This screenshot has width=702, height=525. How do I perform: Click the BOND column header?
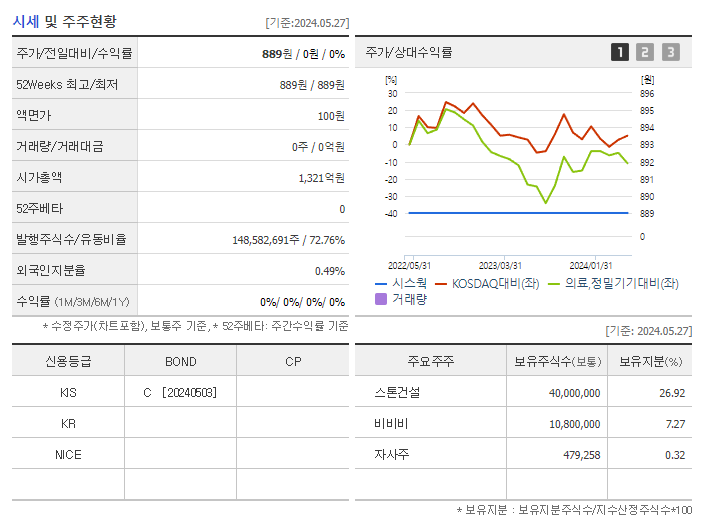pos(180,362)
